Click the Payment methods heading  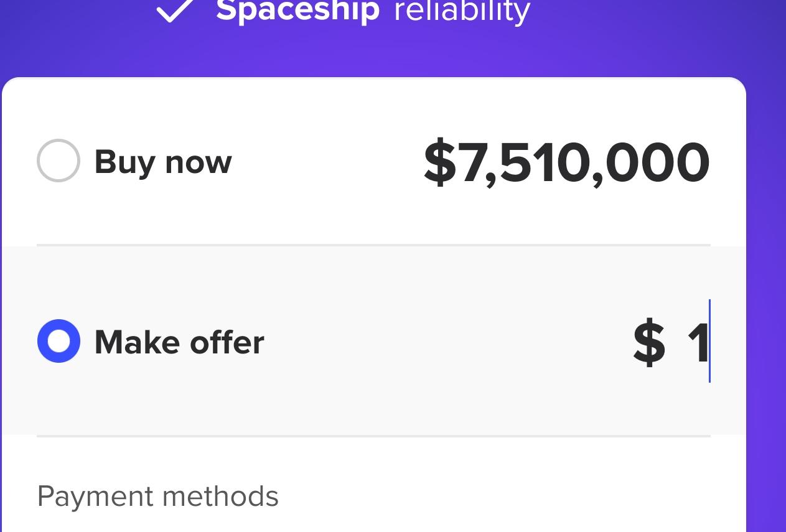158,497
